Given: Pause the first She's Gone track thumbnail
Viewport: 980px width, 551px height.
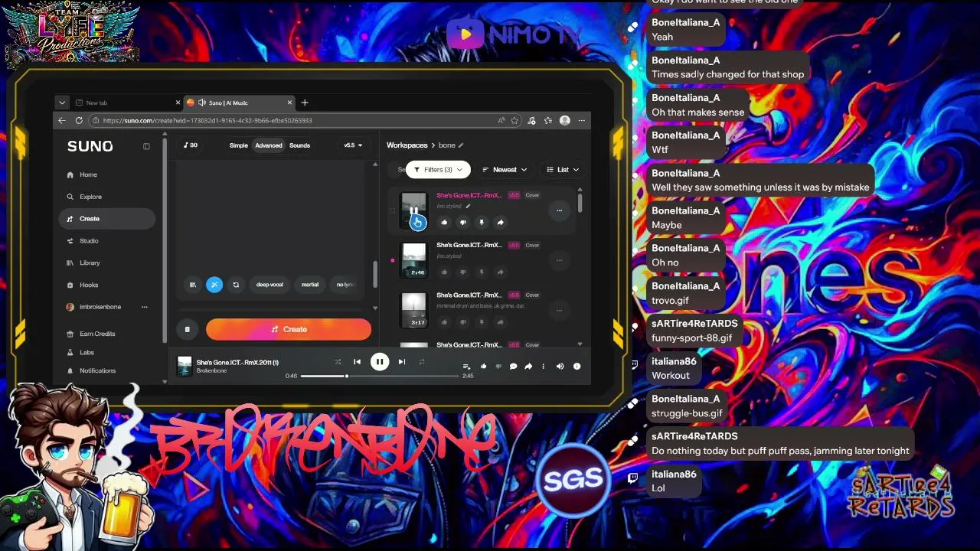Looking at the screenshot, I should click(414, 210).
